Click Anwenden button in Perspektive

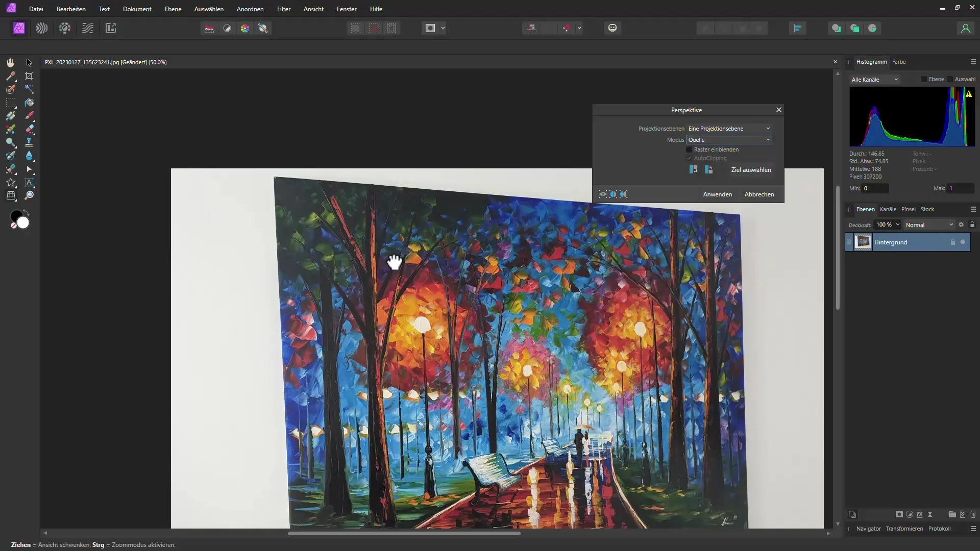[x=717, y=194]
